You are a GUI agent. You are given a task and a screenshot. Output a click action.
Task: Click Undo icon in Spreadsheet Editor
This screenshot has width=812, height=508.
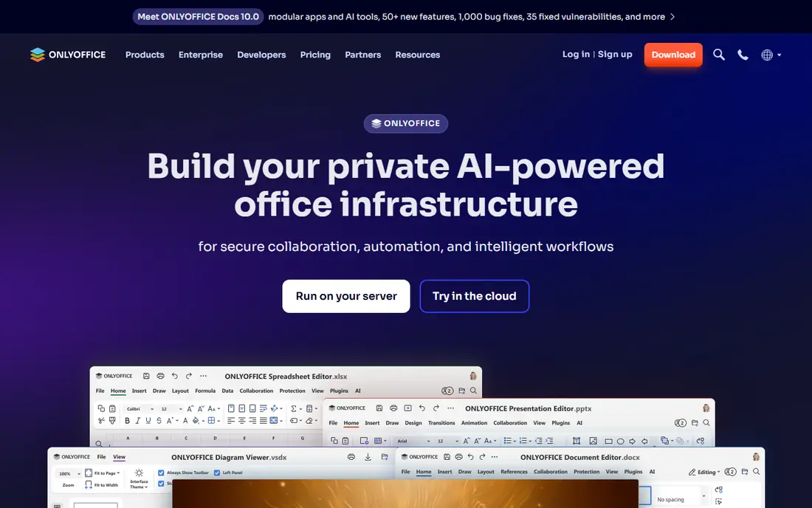pos(174,376)
